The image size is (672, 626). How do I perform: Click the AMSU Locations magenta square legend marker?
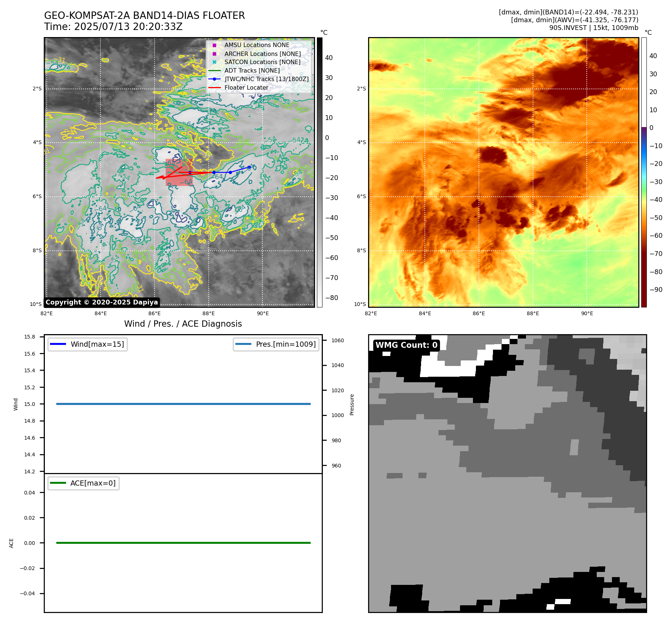[x=214, y=45]
